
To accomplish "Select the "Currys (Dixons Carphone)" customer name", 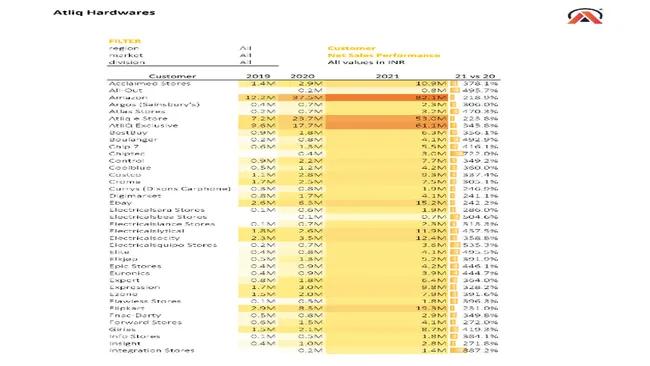I will tap(170, 189).
